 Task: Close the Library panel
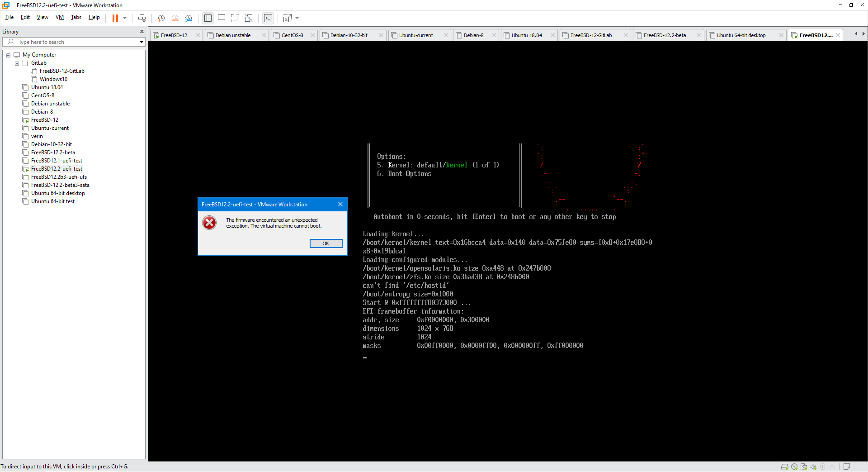coord(142,32)
